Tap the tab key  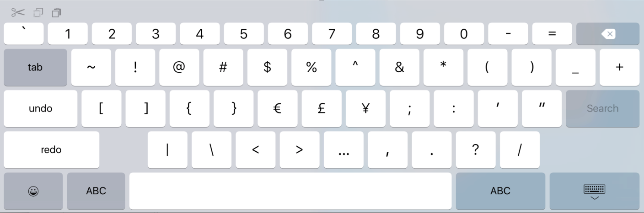coord(35,68)
